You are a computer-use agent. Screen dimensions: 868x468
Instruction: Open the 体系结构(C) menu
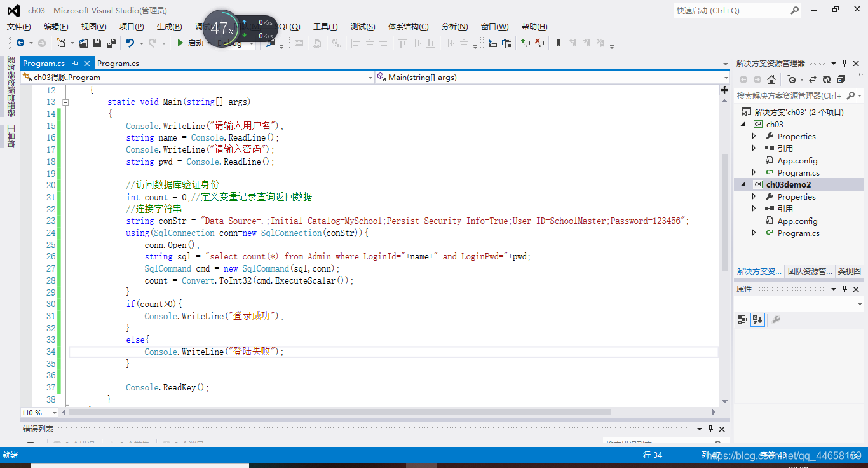click(x=408, y=26)
